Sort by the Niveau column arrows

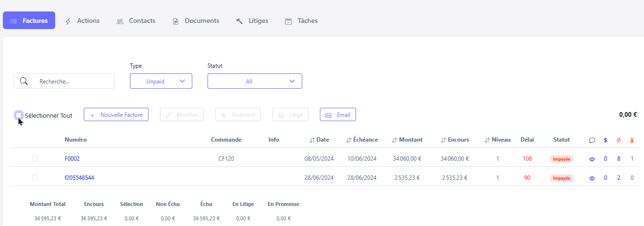(487, 140)
